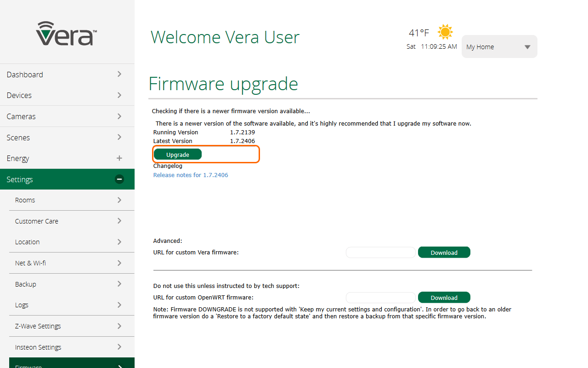The width and height of the screenshot is (588, 368).
Task: Click the chevron next to Insteon Settings
Action: [119, 347]
